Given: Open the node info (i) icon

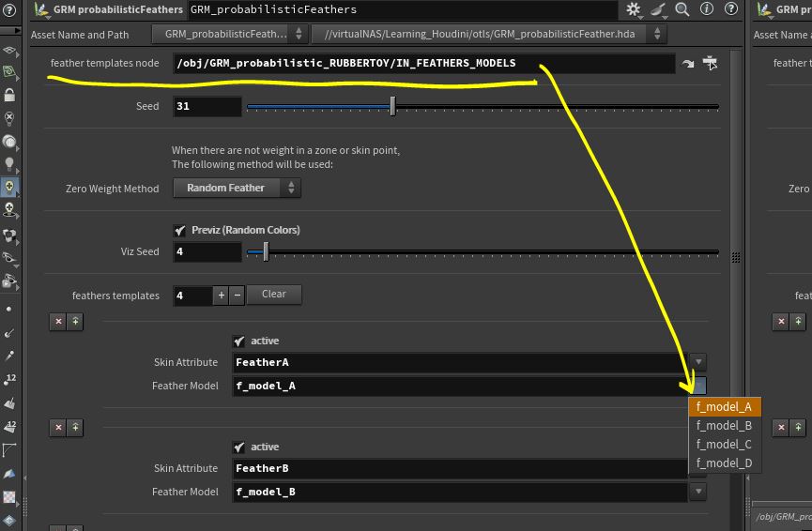Looking at the screenshot, I should [x=706, y=9].
